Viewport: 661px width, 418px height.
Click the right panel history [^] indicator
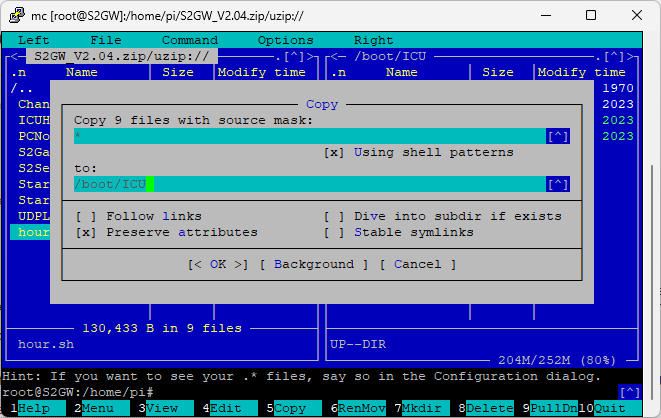tap(614, 57)
